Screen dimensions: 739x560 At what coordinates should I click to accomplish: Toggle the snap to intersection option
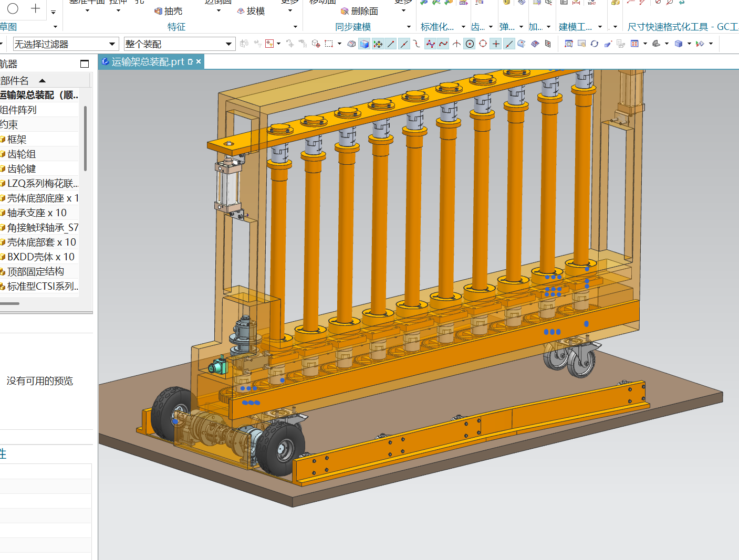(456, 44)
